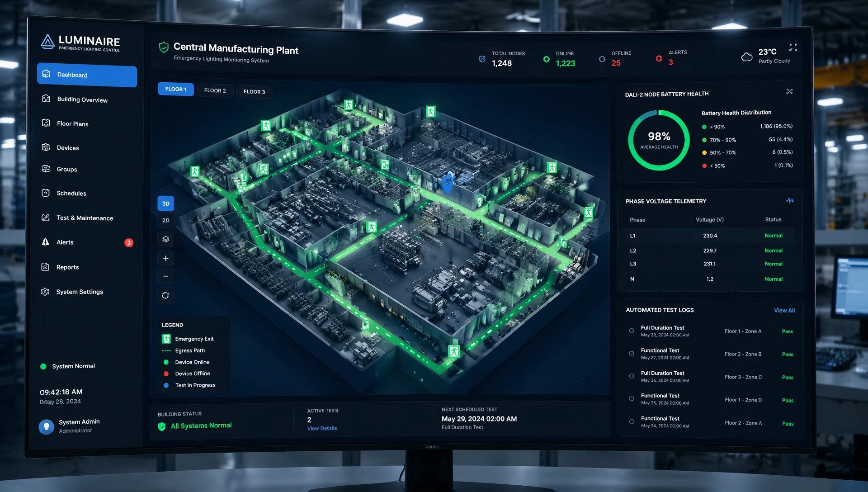Open the Phase Voltage Telemetry waveform icon
The height and width of the screenshot is (492, 868).
790,200
